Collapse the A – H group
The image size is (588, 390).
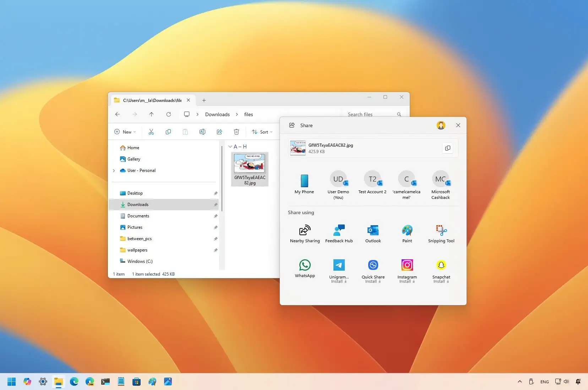click(230, 146)
